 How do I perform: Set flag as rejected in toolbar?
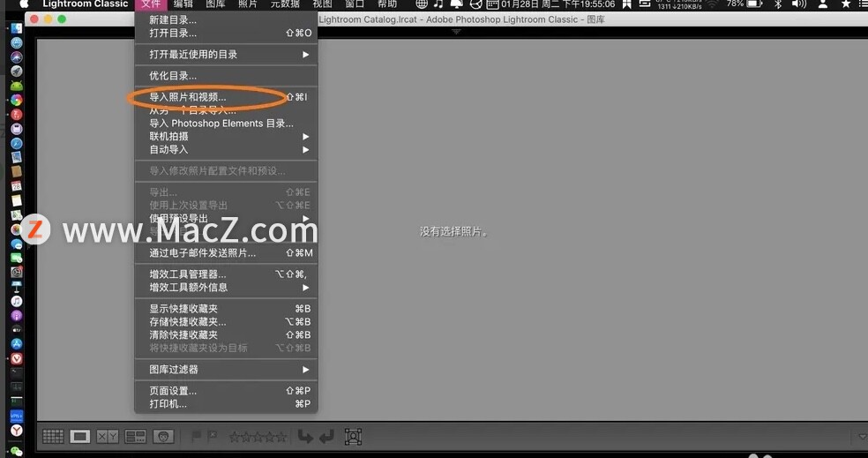coord(213,437)
